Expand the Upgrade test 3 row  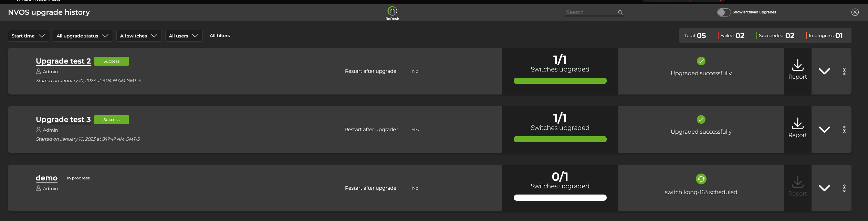click(x=824, y=130)
